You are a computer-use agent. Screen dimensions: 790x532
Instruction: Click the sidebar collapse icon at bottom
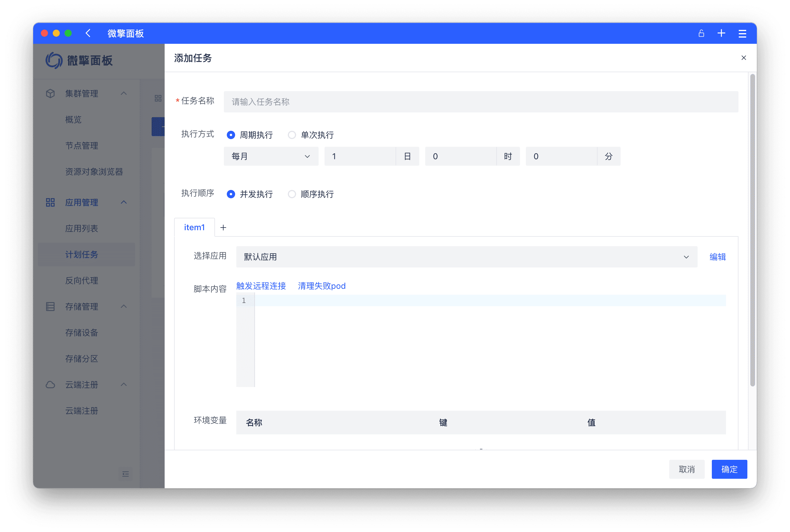point(125,474)
